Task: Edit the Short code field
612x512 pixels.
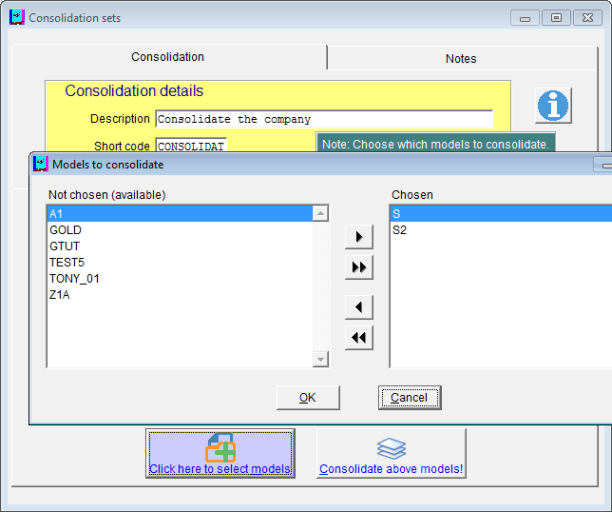Action: pyautogui.click(x=191, y=145)
